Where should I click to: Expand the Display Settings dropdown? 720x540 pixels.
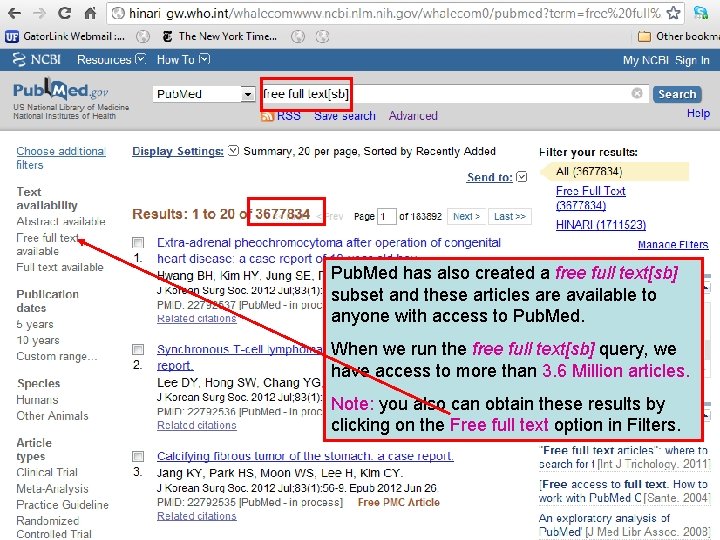[234, 151]
